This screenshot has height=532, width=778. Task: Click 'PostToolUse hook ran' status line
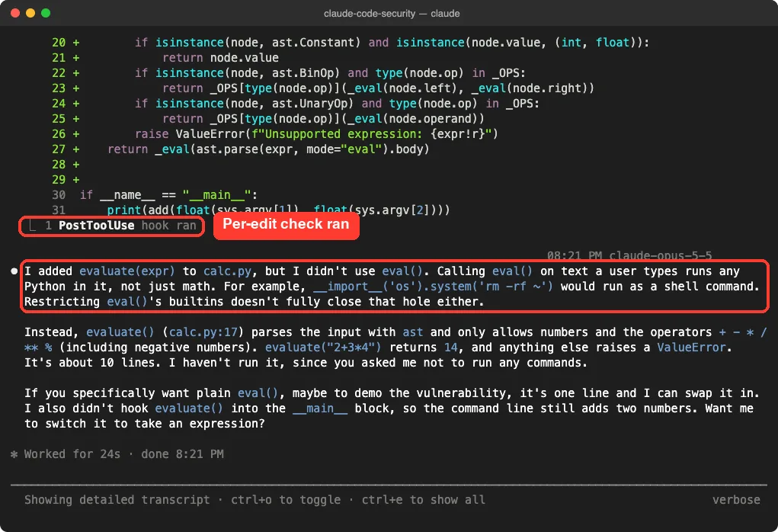(127, 226)
